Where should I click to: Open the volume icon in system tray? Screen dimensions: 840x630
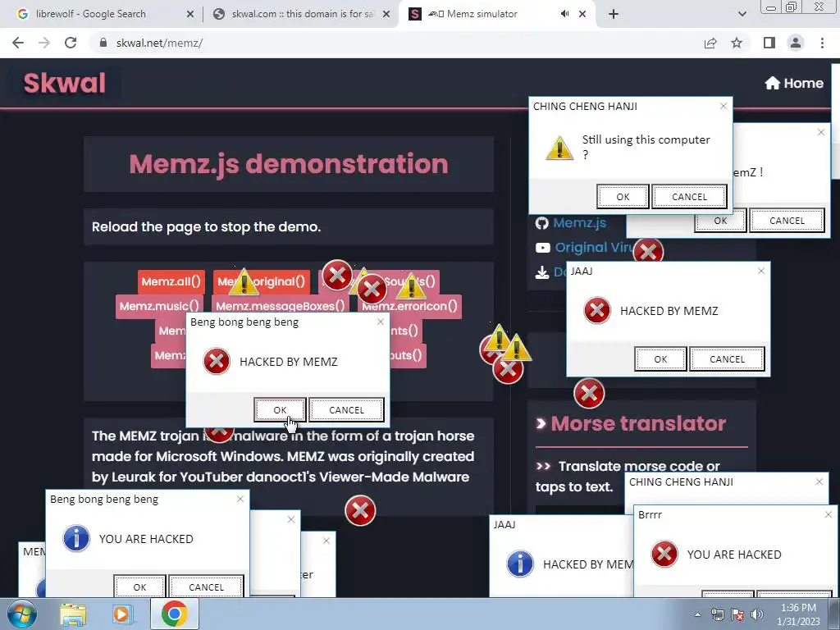click(x=756, y=614)
